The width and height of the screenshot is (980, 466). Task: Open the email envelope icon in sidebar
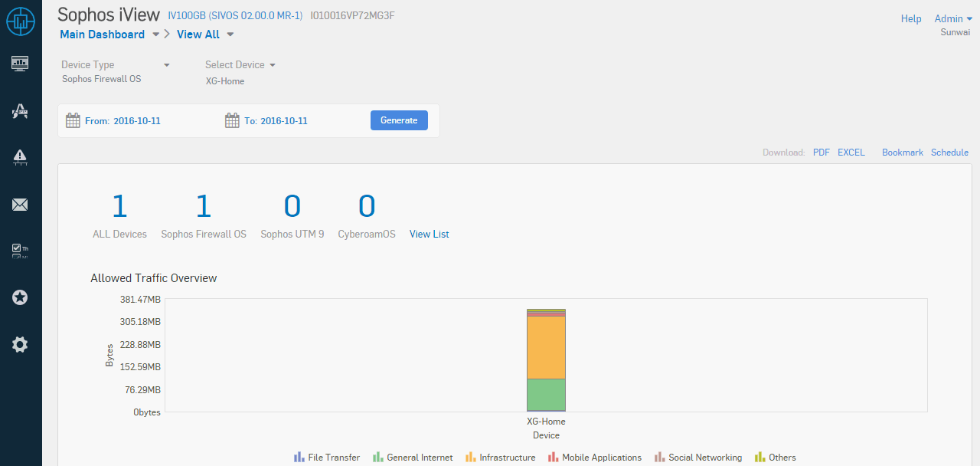20,205
